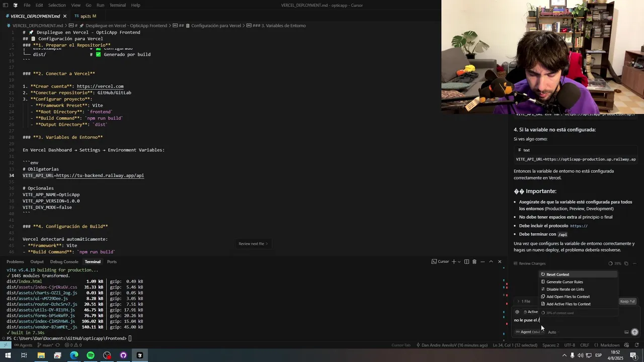The image size is (644, 362).
Task: Switch to the api.ts editor tab
Action: coord(85,16)
